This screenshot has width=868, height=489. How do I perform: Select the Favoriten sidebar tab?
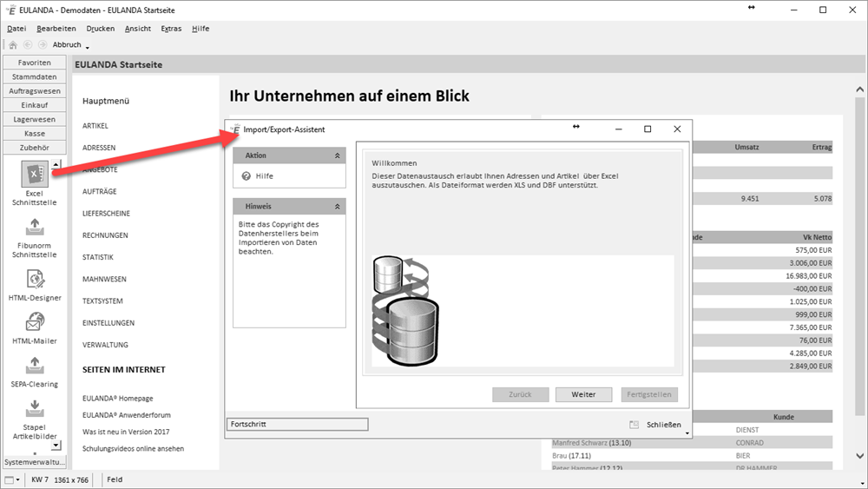pos(35,63)
